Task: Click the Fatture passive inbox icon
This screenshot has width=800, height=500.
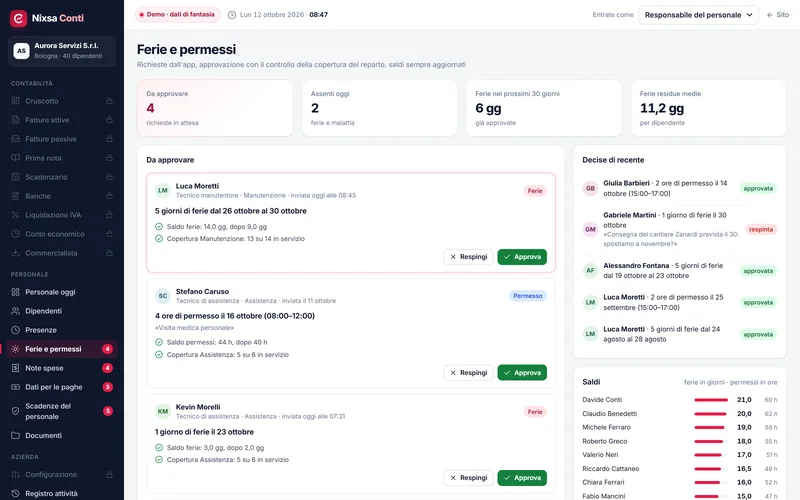Action: pyautogui.click(x=15, y=139)
